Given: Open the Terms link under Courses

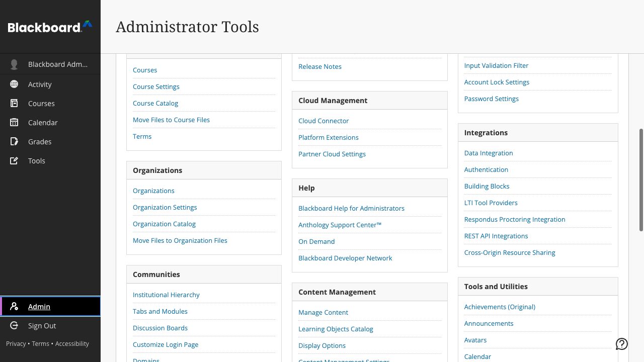Looking at the screenshot, I should pyautogui.click(x=142, y=136).
